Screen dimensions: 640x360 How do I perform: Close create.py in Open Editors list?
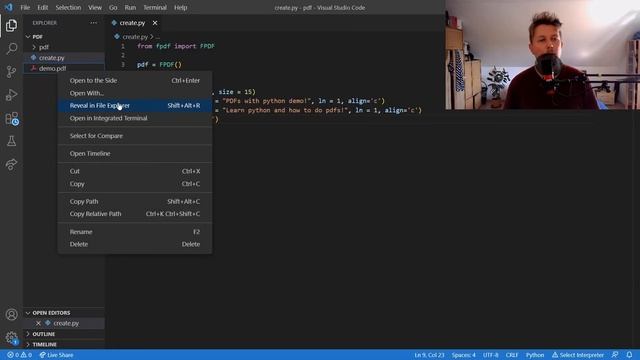(x=38, y=323)
